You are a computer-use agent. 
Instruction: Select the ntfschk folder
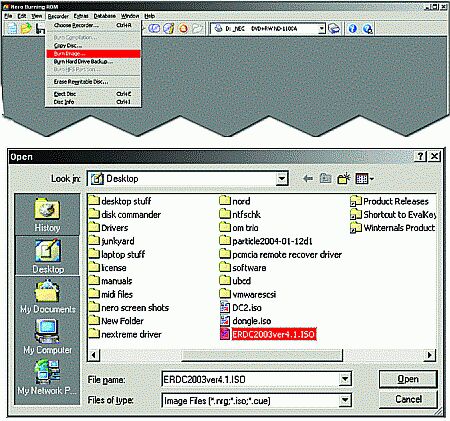pyautogui.click(x=240, y=215)
